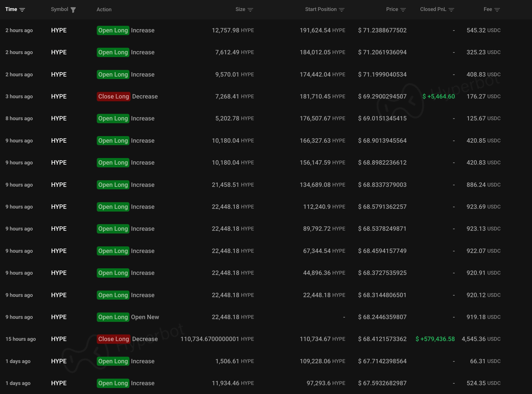Click the Closed PnL header label
This screenshot has width=532, height=394.
click(433, 9)
